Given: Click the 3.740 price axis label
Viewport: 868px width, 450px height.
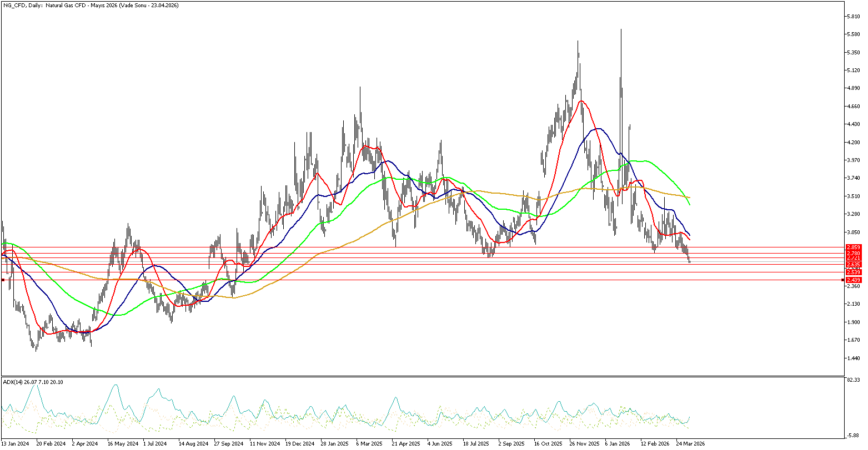Looking at the screenshot, I should [x=854, y=178].
